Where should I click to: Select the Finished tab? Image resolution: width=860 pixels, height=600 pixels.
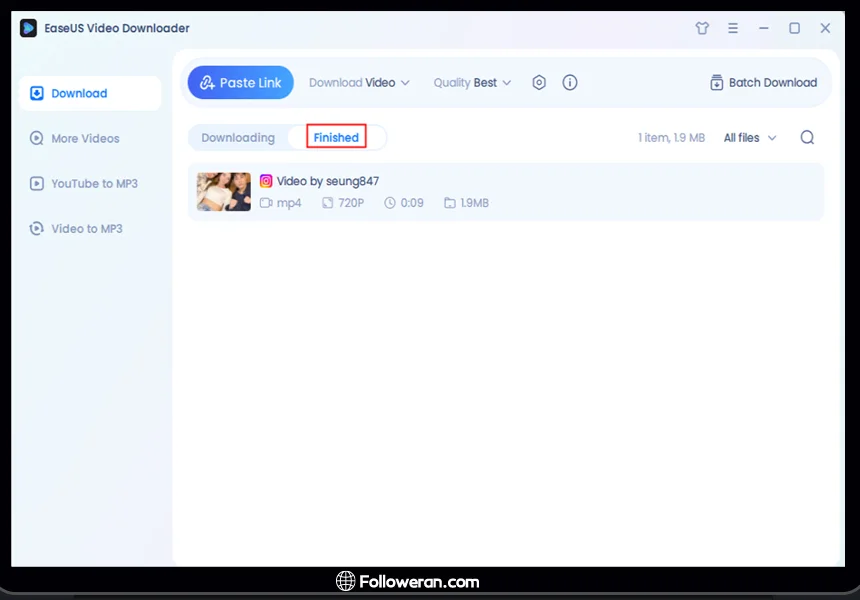(x=336, y=138)
